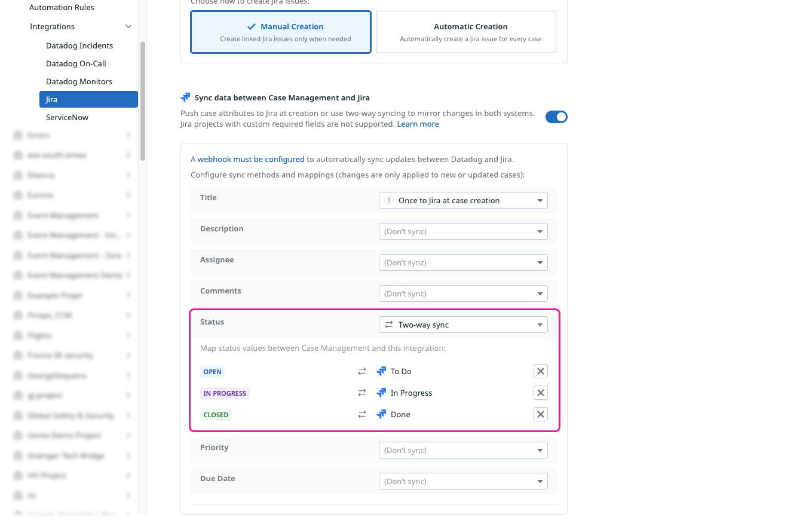Open the Learn more link
This screenshot has width=812, height=523.
pos(418,124)
